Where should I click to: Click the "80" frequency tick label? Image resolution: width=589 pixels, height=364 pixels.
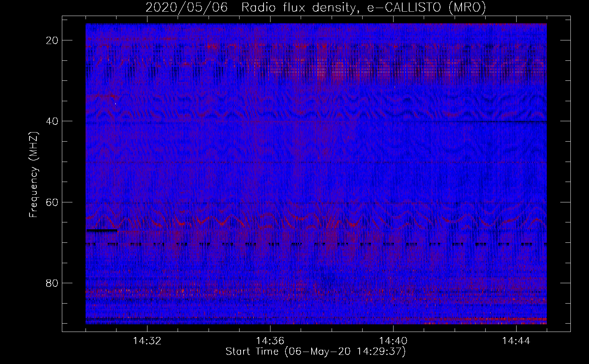[52, 283]
